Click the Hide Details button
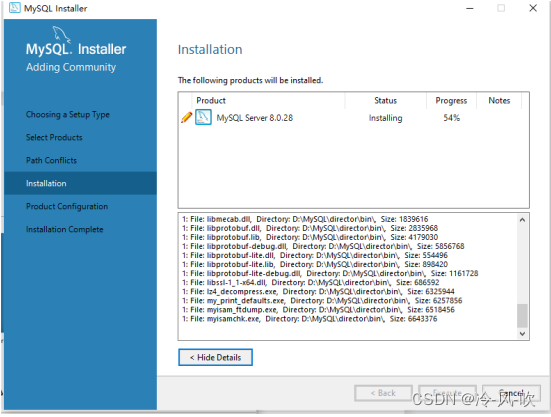 pyautogui.click(x=215, y=357)
